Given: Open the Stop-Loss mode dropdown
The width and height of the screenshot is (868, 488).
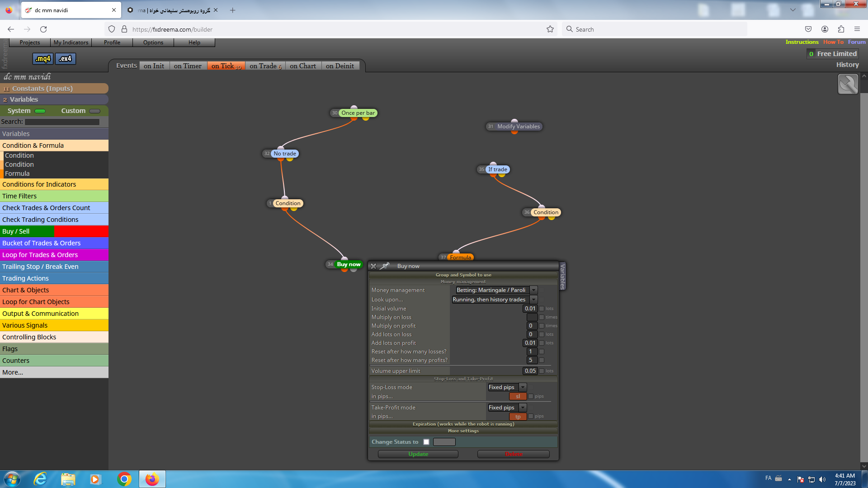Looking at the screenshot, I should coord(507,387).
